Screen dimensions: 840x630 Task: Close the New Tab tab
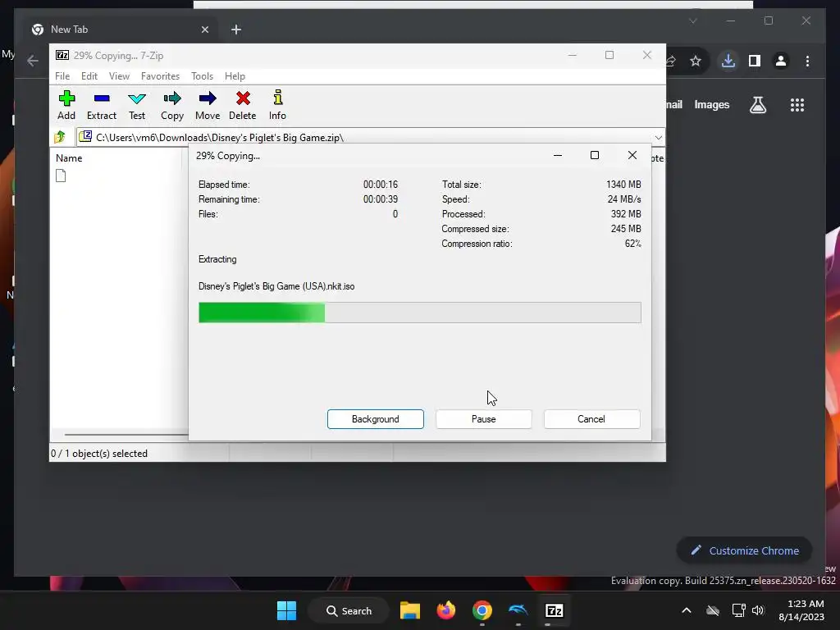(204, 30)
